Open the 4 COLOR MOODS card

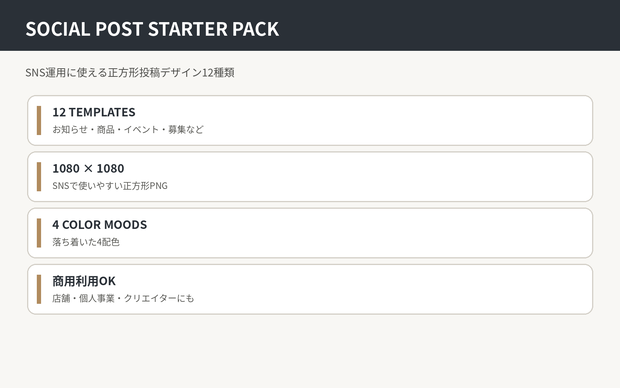click(310, 233)
